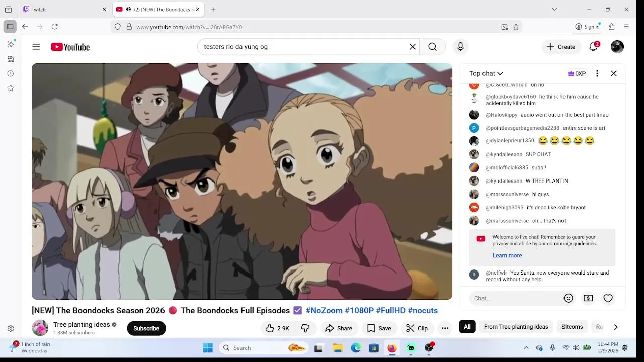Viewport: 644px width, 362px height.
Task: Open the YouTube account avatar menu
Action: 617,47
